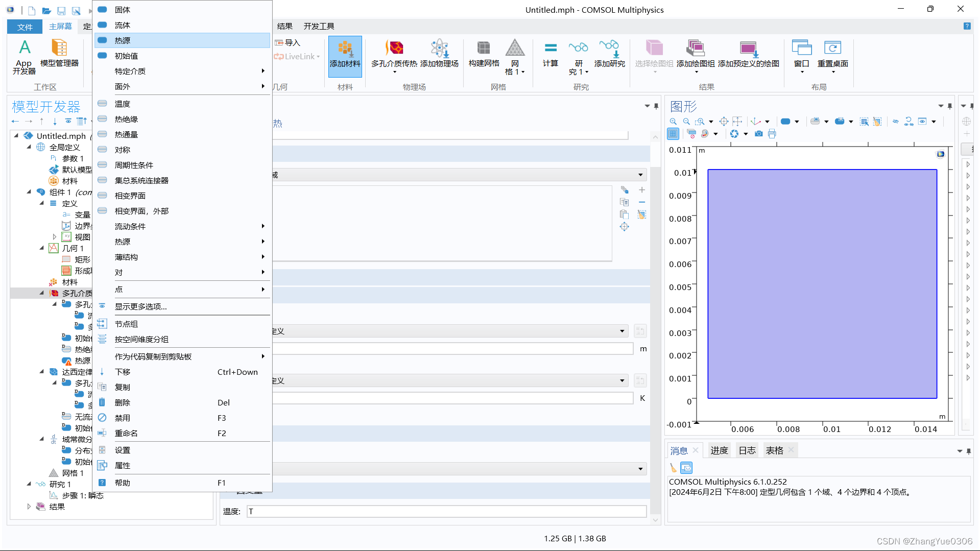Switch to the 日志 tab
This screenshot has width=980, height=551.
coord(747,450)
